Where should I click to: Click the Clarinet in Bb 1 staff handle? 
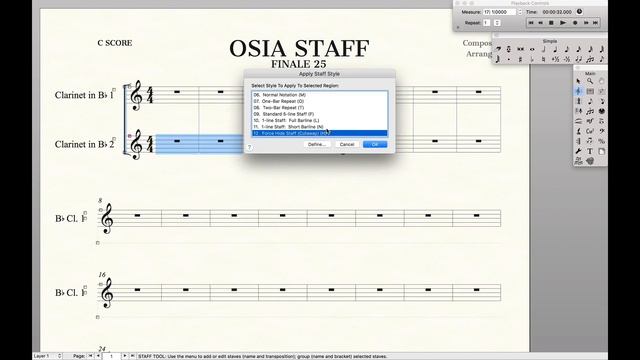pyautogui.click(x=129, y=86)
